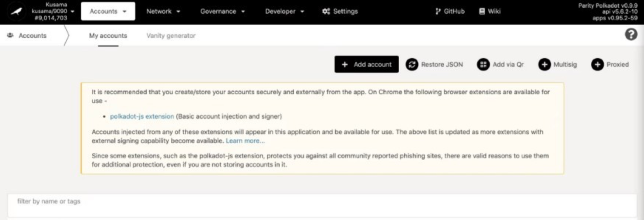
Task: Click the QR code icon
Action: 483,64
